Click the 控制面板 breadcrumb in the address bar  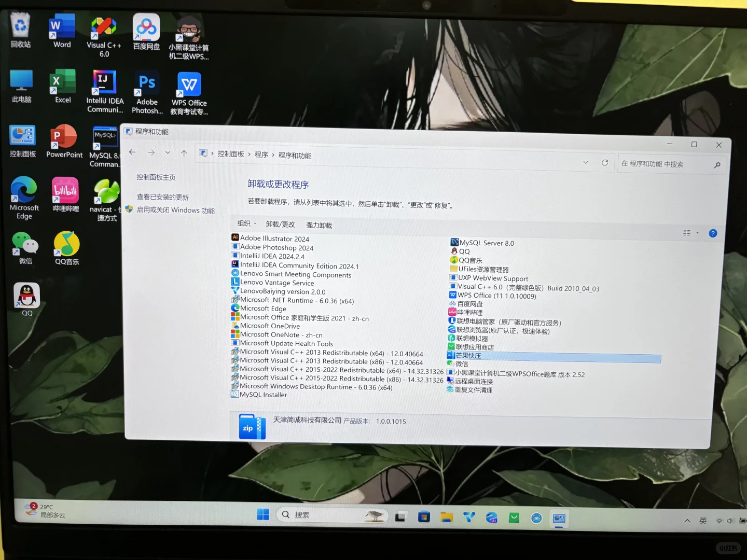231,154
